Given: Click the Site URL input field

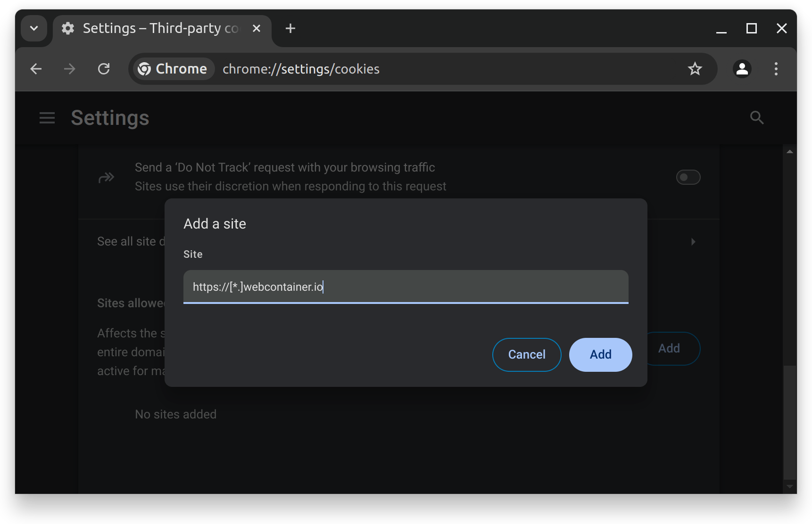Looking at the screenshot, I should (406, 287).
